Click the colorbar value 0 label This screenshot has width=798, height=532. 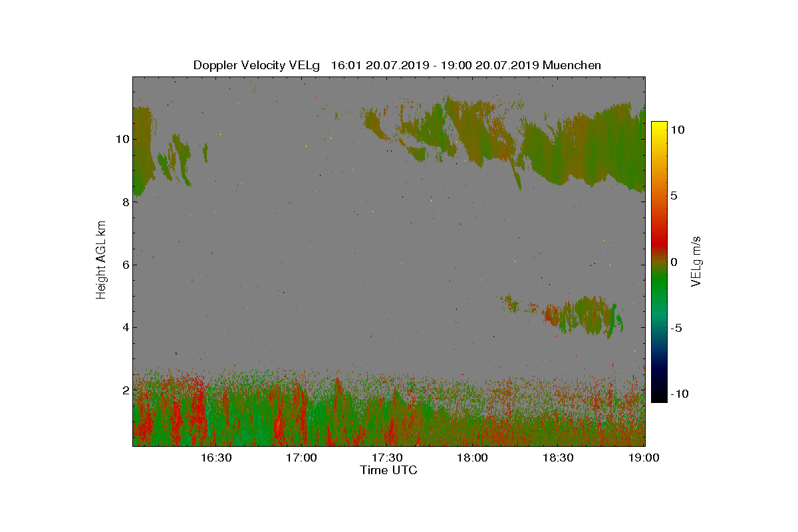coord(674,262)
